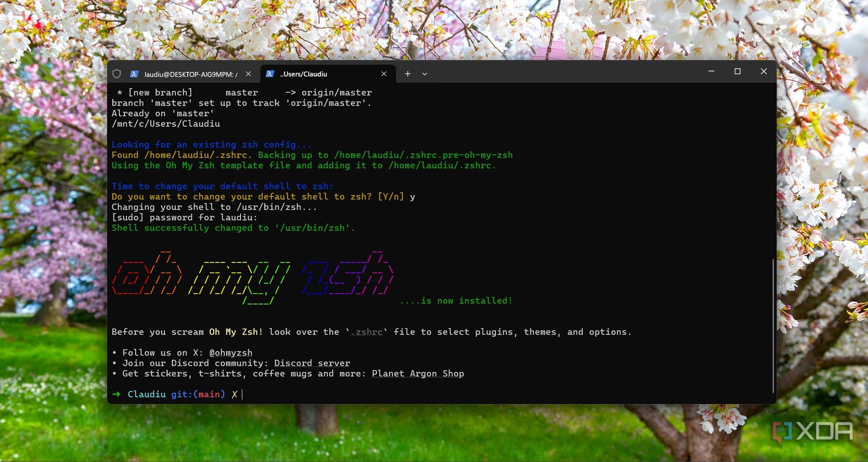868x462 pixels.
Task: Select the ..Users/Claudiu tab
Action: tap(328, 74)
